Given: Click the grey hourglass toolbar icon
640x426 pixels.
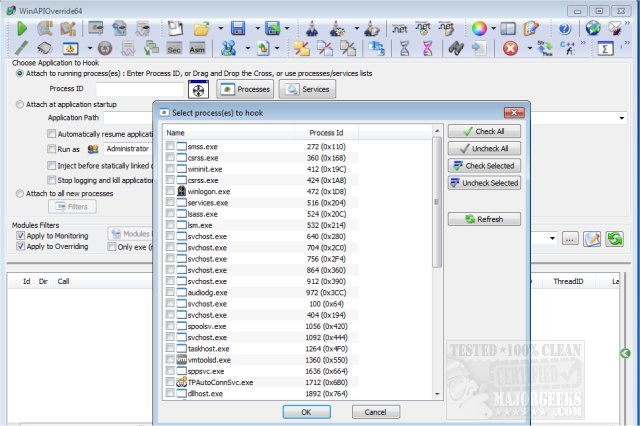Looking at the screenshot, I should point(404,49).
